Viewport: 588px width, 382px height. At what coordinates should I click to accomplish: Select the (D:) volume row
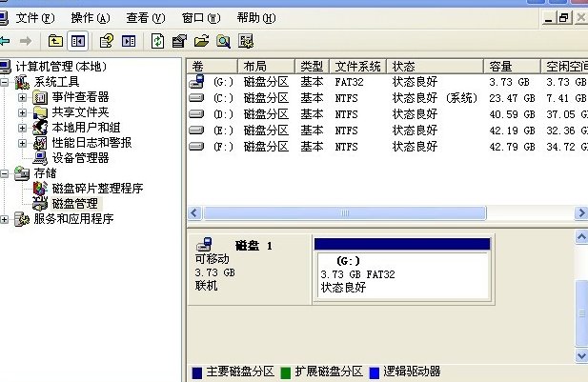387,114
